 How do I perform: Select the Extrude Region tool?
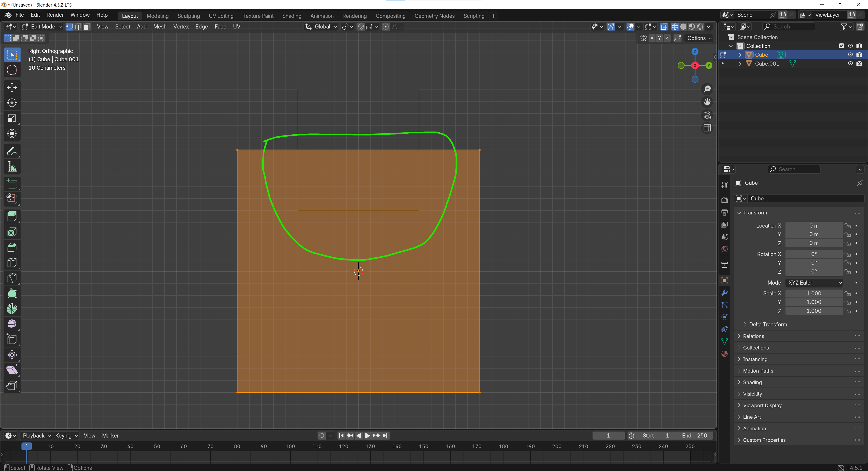[12, 216]
